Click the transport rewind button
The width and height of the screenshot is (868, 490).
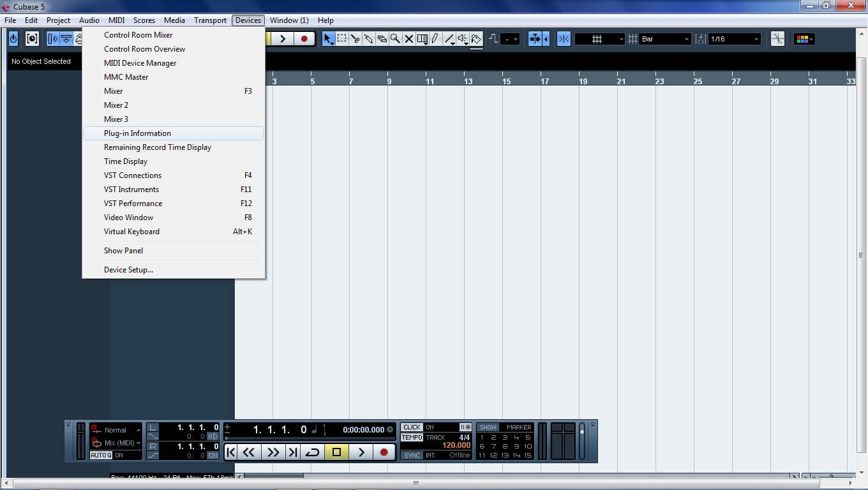point(249,452)
